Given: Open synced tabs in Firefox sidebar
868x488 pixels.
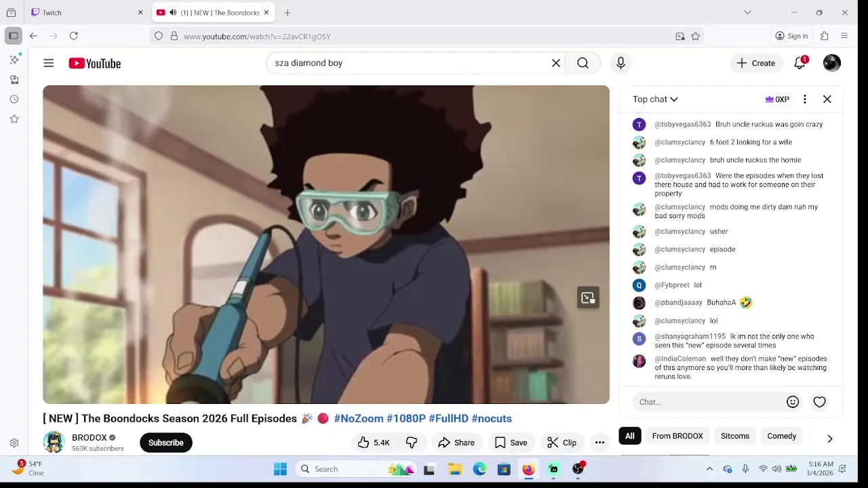Looking at the screenshot, I should tap(14, 79).
